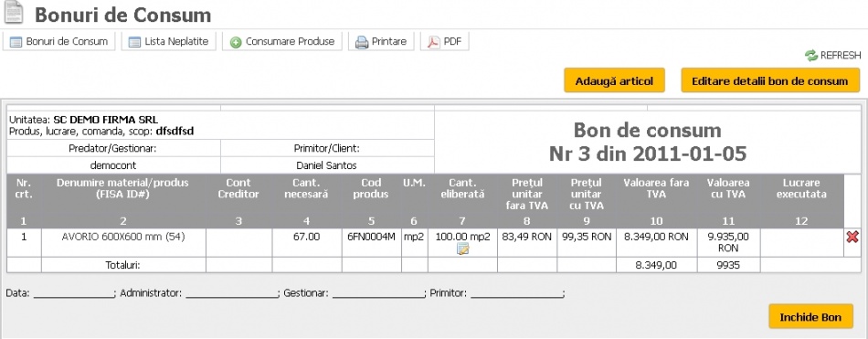This screenshot has height=339, width=868.
Task: Click democont gestionar name
Action: click(113, 165)
